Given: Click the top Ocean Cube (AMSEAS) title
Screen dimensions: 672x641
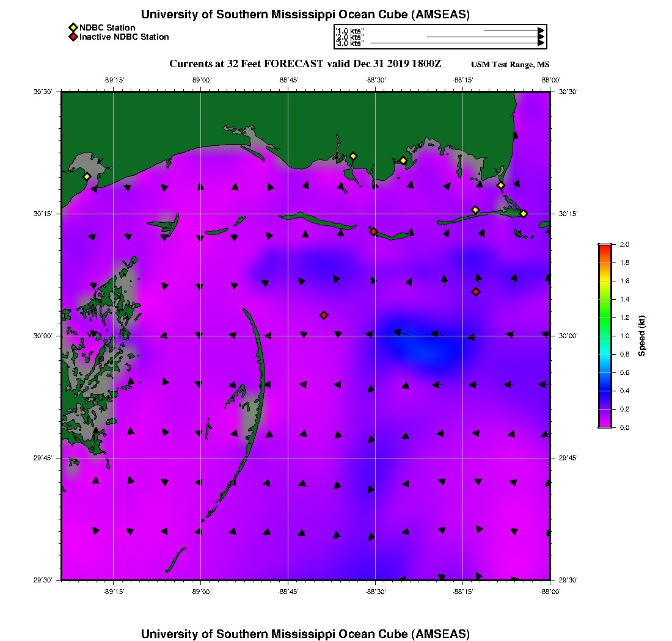Looking at the screenshot, I should pyautogui.click(x=305, y=15).
